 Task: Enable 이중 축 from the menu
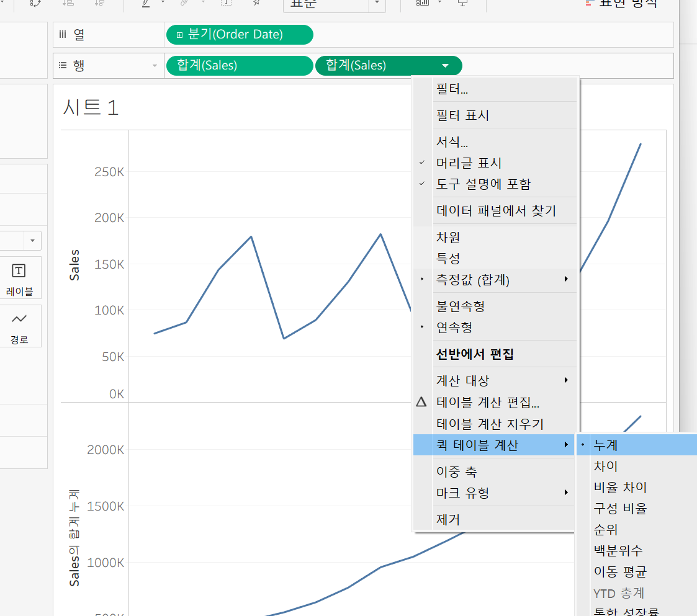pyautogui.click(x=494, y=471)
